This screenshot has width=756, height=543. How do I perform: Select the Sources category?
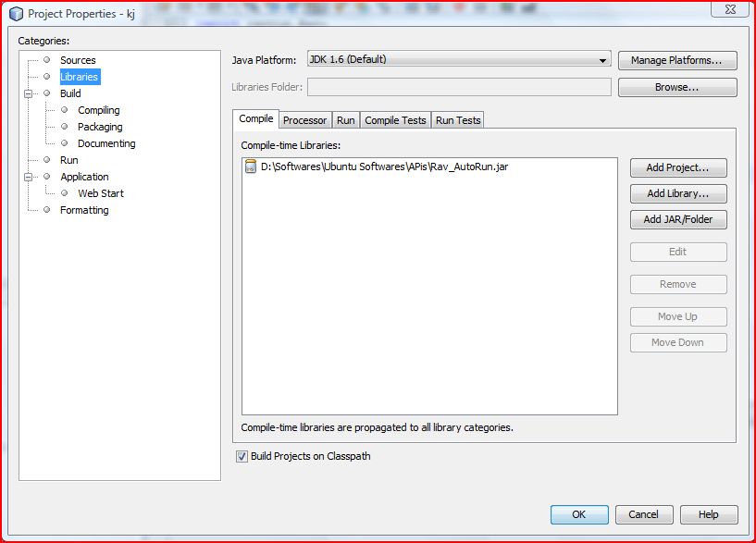(x=78, y=60)
